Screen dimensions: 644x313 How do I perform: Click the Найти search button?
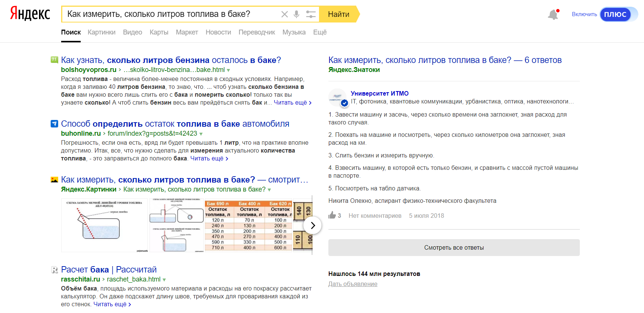339,14
